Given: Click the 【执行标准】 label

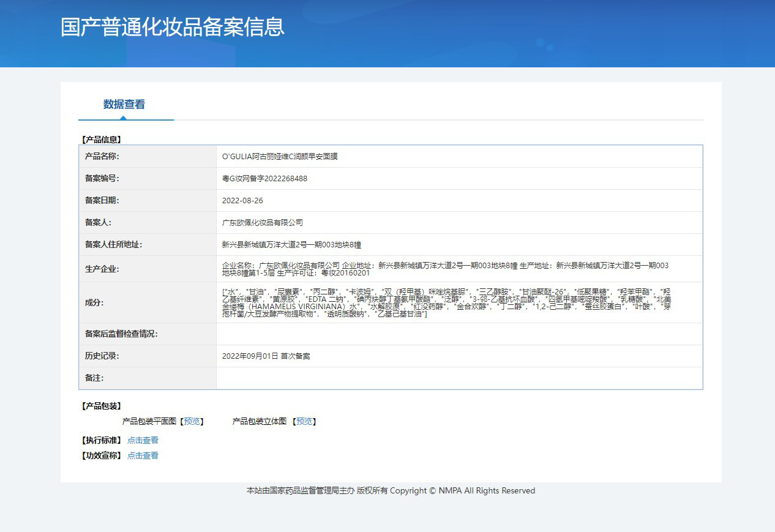Looking at the screenshot, I should 102,440.
